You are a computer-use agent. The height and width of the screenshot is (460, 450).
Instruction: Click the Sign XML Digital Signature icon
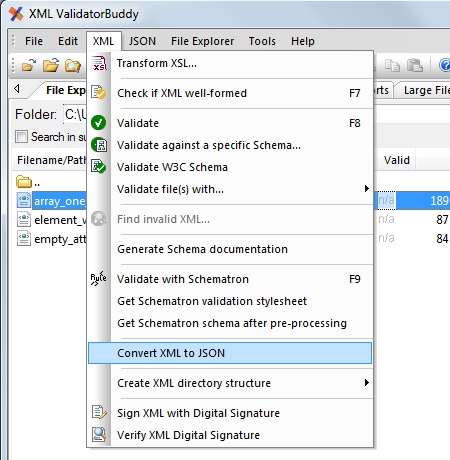click(99, 412)
